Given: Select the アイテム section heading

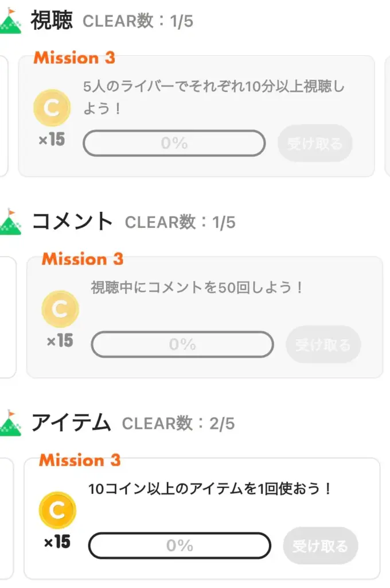Looking at the screenshot, I should [71, 423].
